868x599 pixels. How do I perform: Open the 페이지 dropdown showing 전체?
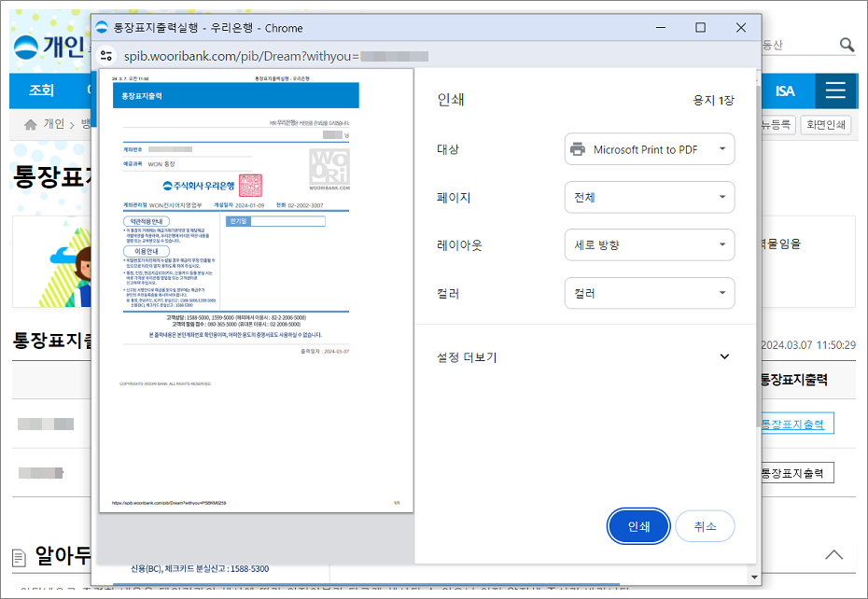click(x=650, y=197)
